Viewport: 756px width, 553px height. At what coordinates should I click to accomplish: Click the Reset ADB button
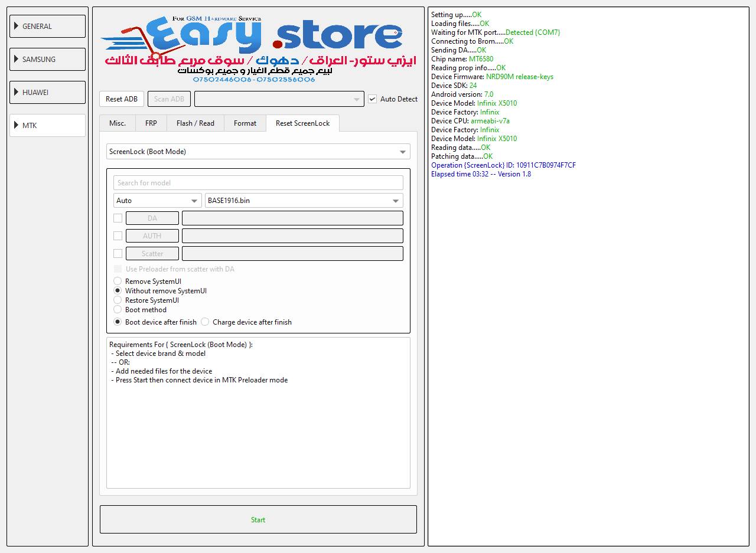point(122,99)
